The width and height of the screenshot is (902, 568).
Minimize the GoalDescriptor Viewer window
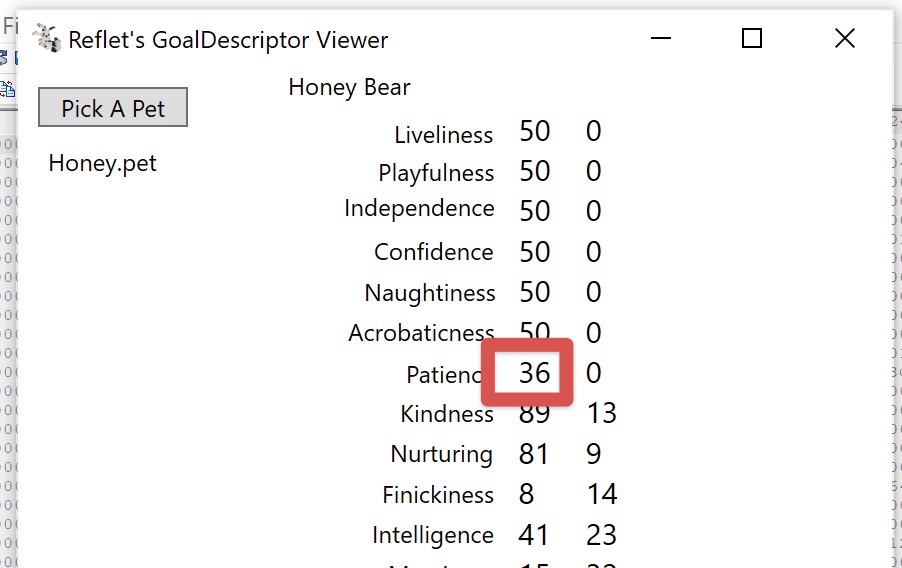[x=660, y=39]
